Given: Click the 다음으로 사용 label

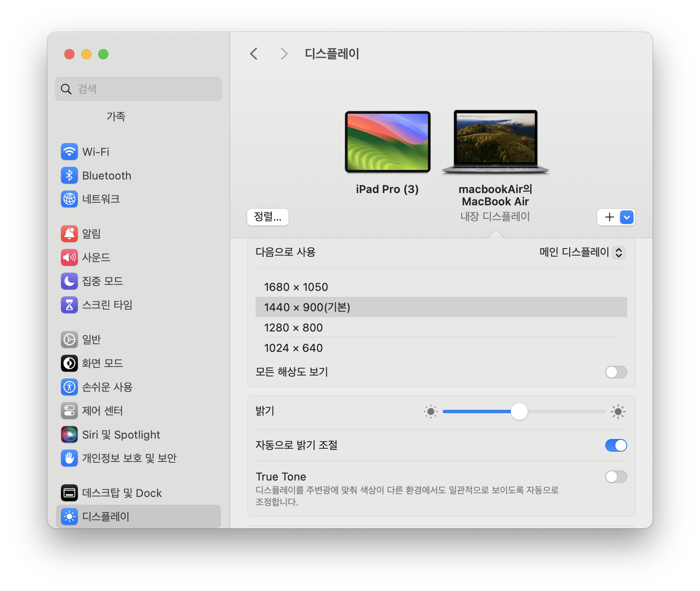Looking at the screenshot, I should coord(286,252).
